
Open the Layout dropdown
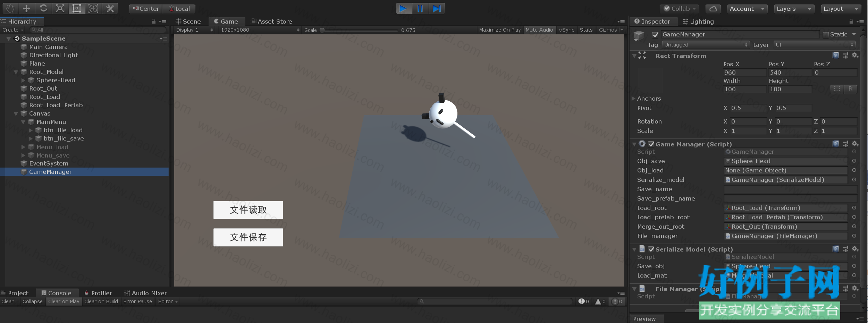(841, 9)
